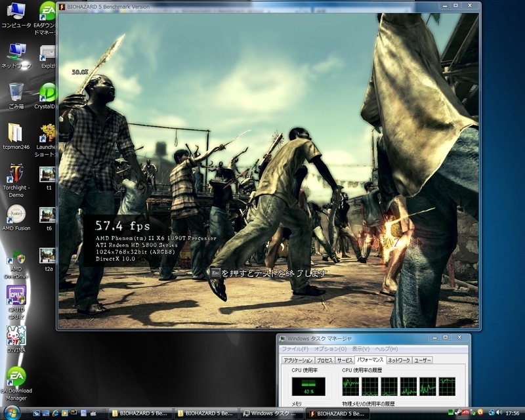Click the DirectX 10.0 text

point(115,259)
